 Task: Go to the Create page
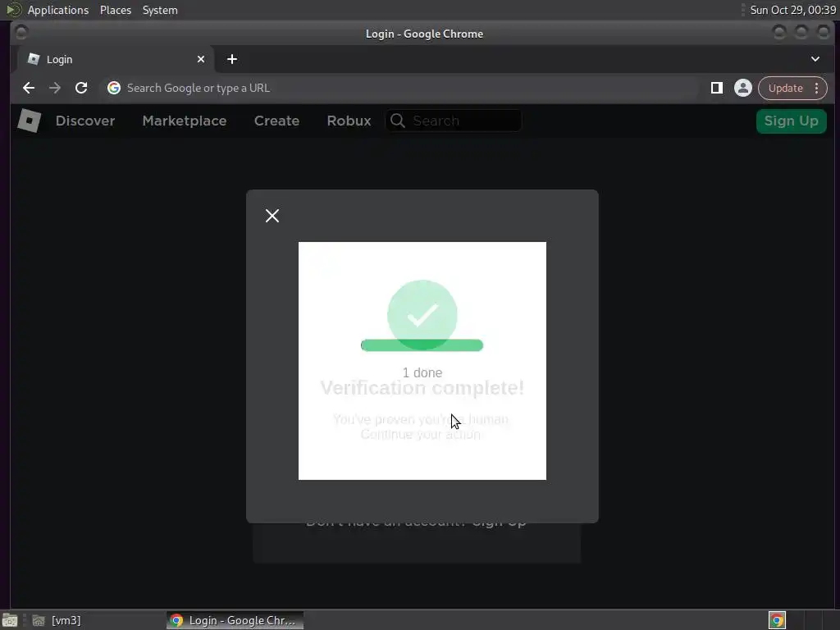pyautogui.click(x=276, y=121)
